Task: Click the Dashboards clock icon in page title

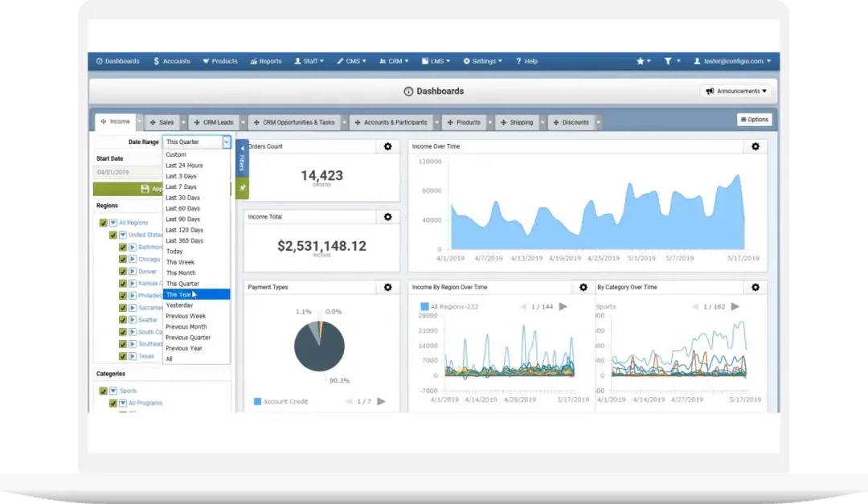Action: pos(408,92)
